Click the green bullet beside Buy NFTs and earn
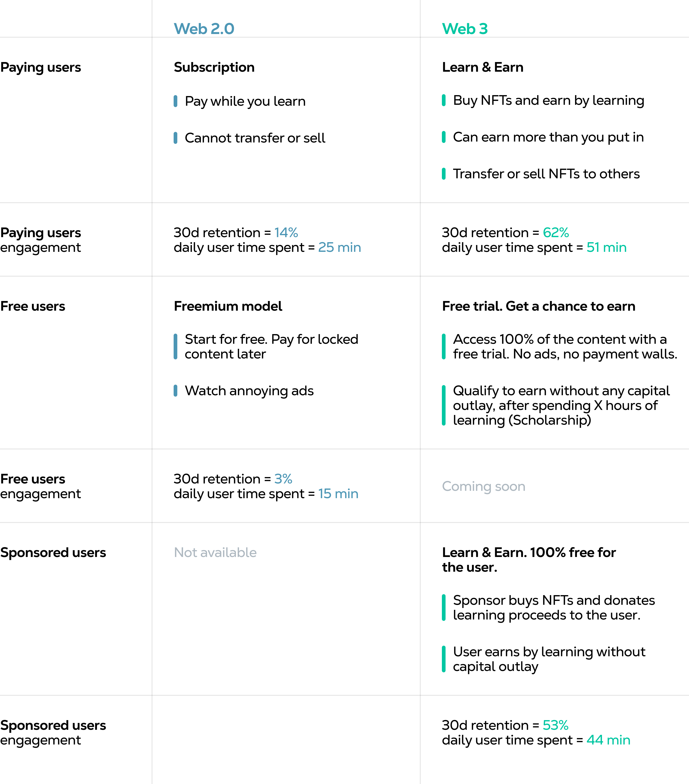This screenshot has width=689, height=784. [444, 100]
